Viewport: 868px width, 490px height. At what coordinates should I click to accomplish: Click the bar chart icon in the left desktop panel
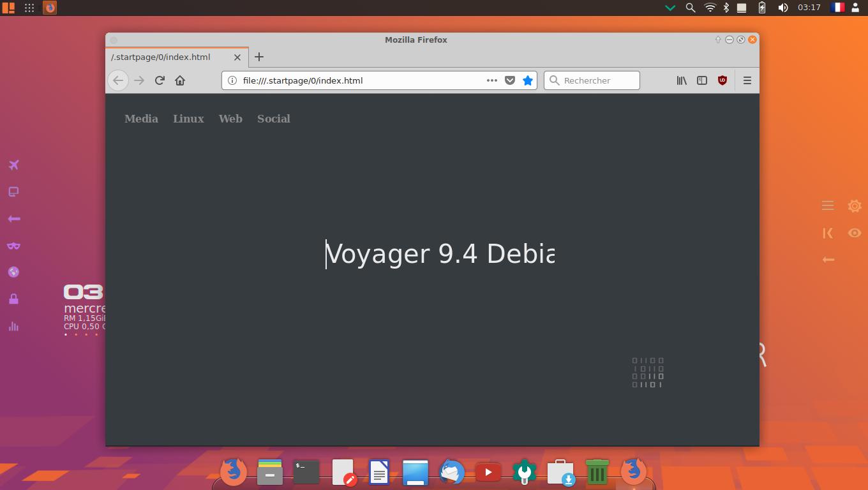pyautogui.click(x=13, y=326)
